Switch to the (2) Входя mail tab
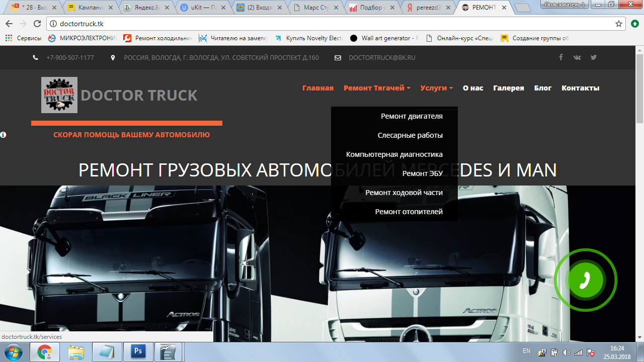Image resolution: width=644 pixels, height=362 pixels. pos(260,7)
